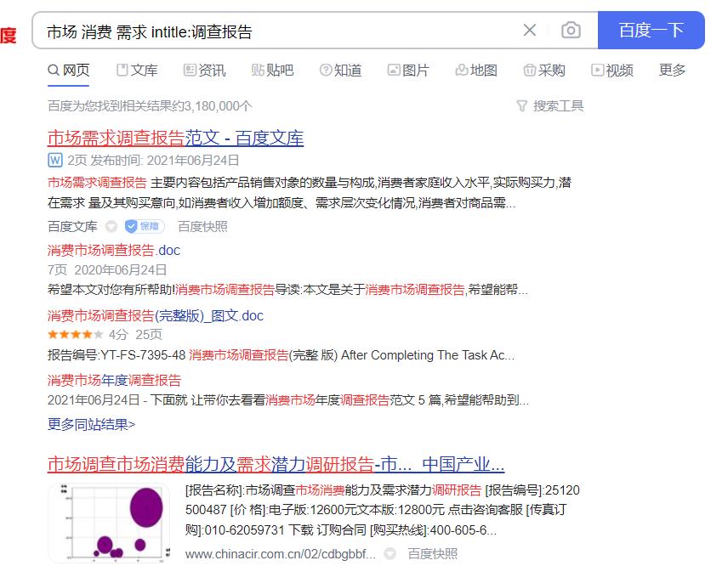Viewport: 728px width, 566px height.
Task: Click the funnel icon next to 搜索工具
Action: [x=520, y=105]
